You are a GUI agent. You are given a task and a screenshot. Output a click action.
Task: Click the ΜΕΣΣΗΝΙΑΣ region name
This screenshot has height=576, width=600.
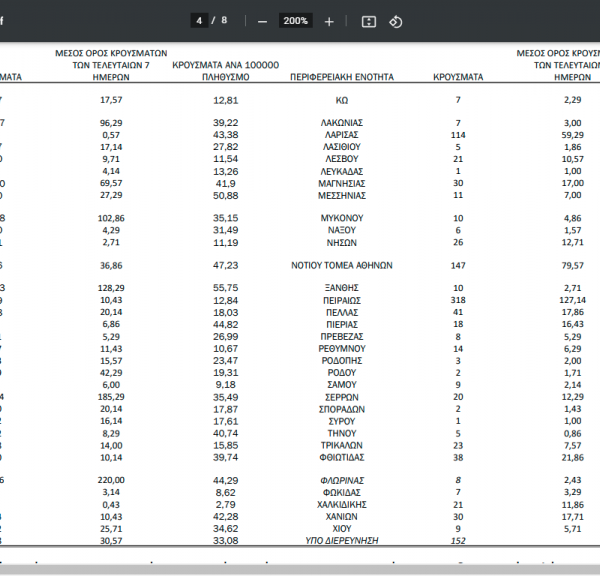pos(342,196)
